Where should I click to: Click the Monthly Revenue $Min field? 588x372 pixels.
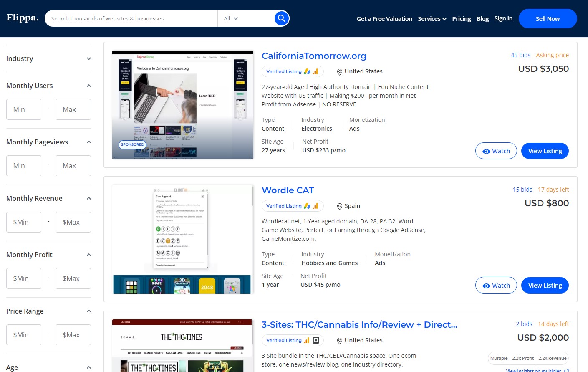(24, 222)
